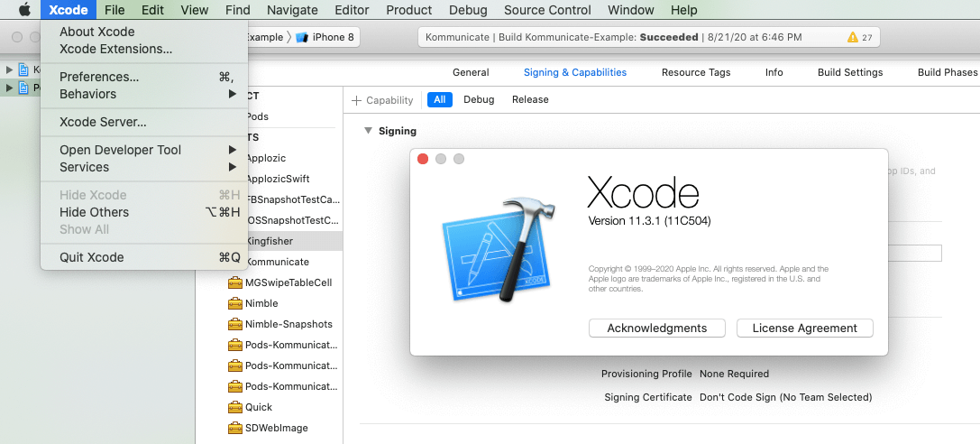The image size is (980, 444).
Task: Choose Xcode Extensions menu entry
Action: (143, 49)
